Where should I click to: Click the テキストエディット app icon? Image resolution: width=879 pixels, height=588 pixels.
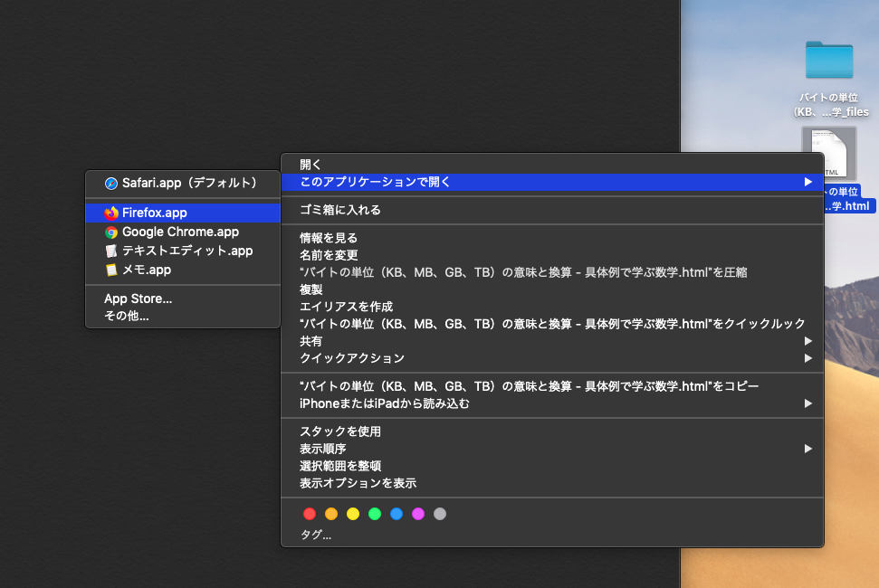tap(111, 251)
